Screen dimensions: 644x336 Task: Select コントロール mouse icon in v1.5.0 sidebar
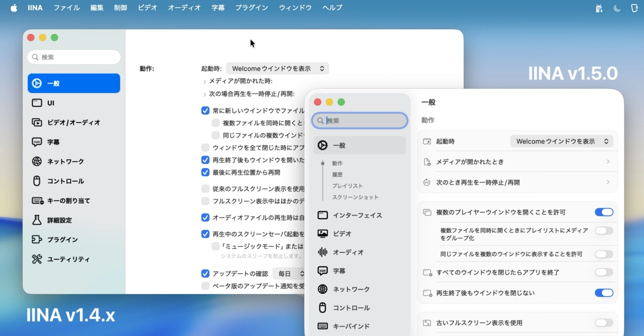point(323,307)
